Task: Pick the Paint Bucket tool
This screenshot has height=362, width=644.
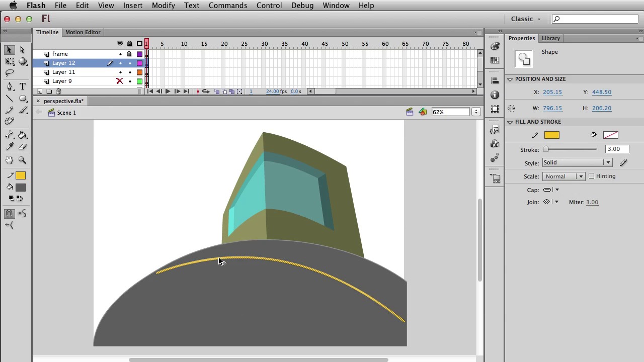Action: tap(23, 135)
